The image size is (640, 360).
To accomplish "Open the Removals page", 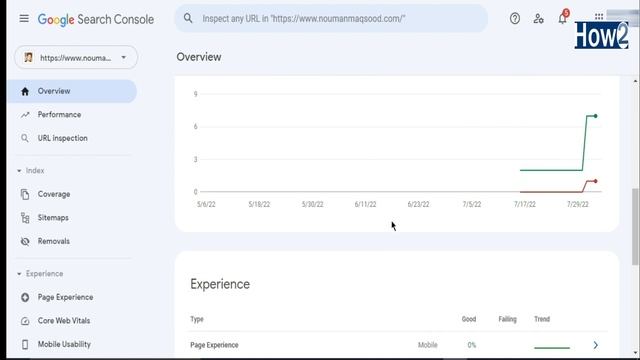I will coord(53,241).
